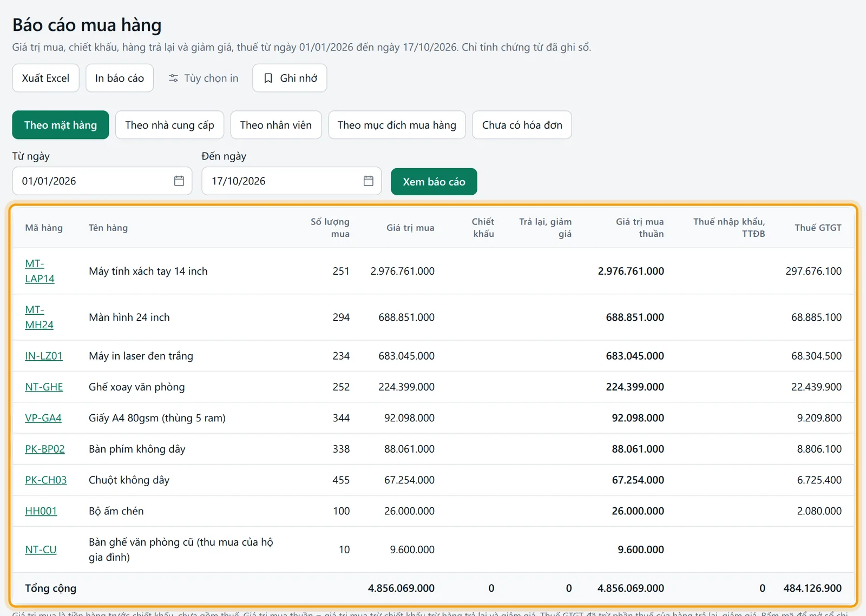Open item code HH001 link

click(41, 511)
